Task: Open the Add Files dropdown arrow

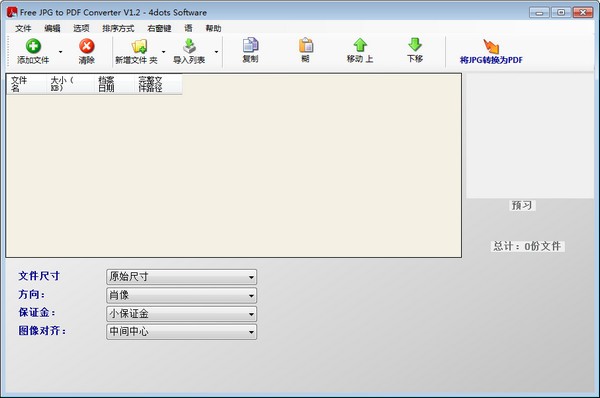Action: [x=60, y=52]
